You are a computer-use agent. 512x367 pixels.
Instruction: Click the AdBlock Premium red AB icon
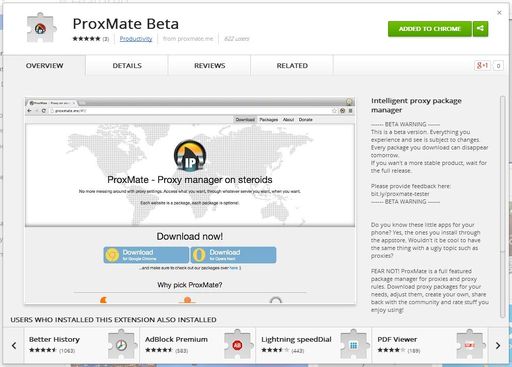(x=237, y=345)
